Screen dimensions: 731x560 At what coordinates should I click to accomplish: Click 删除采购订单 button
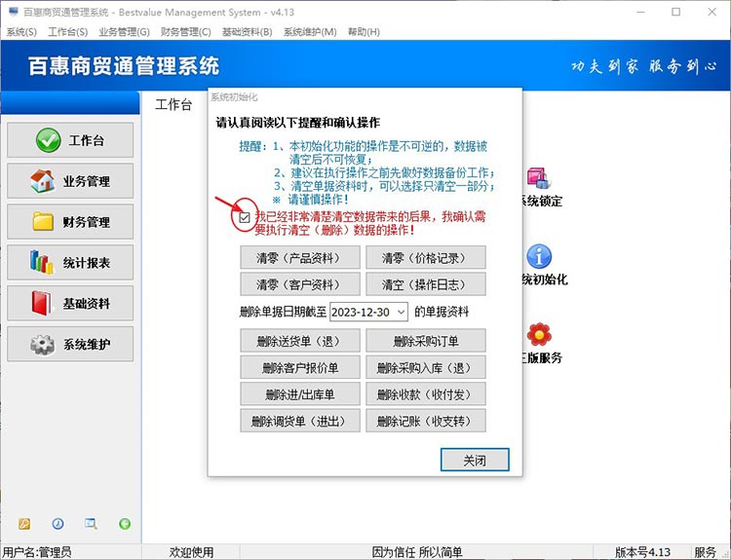point(426,341)
